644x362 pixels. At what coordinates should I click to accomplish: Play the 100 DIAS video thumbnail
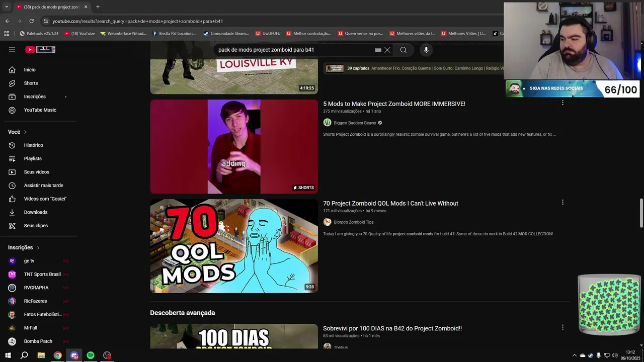pyautogui.click(x=234, y=336)
